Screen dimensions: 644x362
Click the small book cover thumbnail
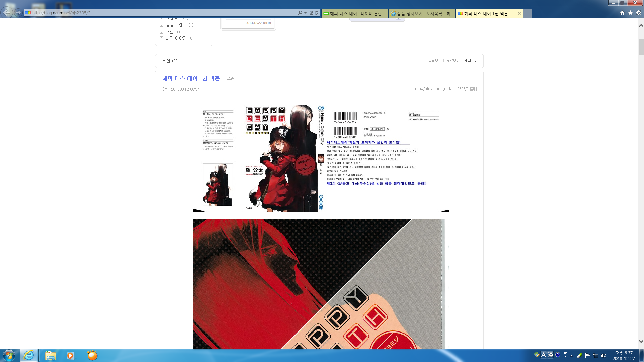(x=218, y=185)
